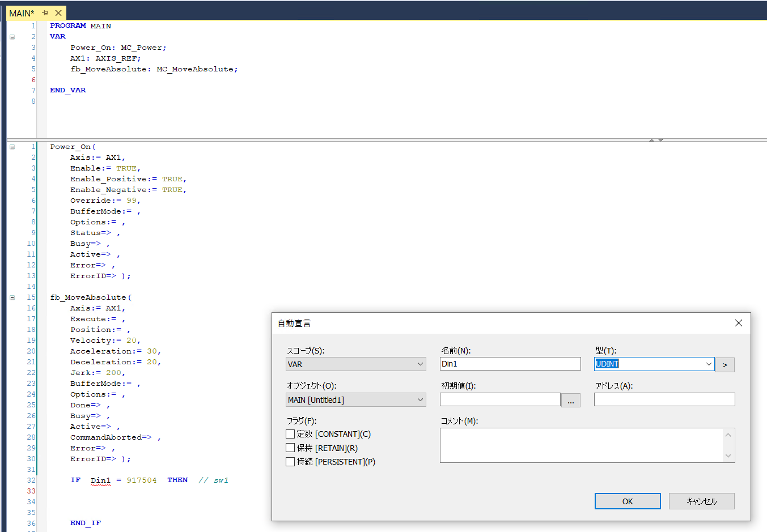Click the Status=> line in Power_On
This screenshot has width=767, height=532.
pyautogui.click(x=95, y=233)
